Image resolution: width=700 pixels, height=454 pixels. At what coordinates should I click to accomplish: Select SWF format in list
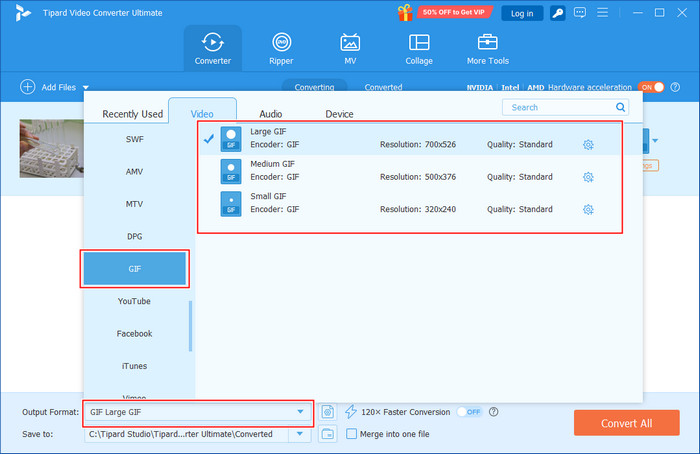(x=135, y=139)
